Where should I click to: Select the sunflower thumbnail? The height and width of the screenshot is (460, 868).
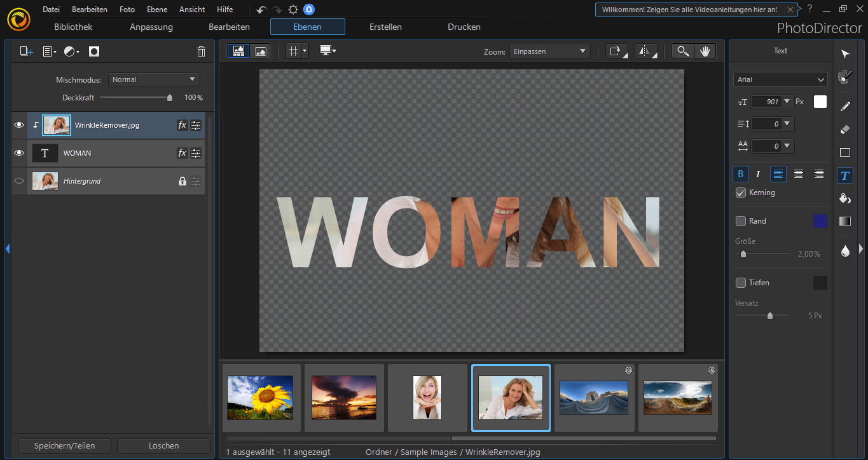(260, 398)
